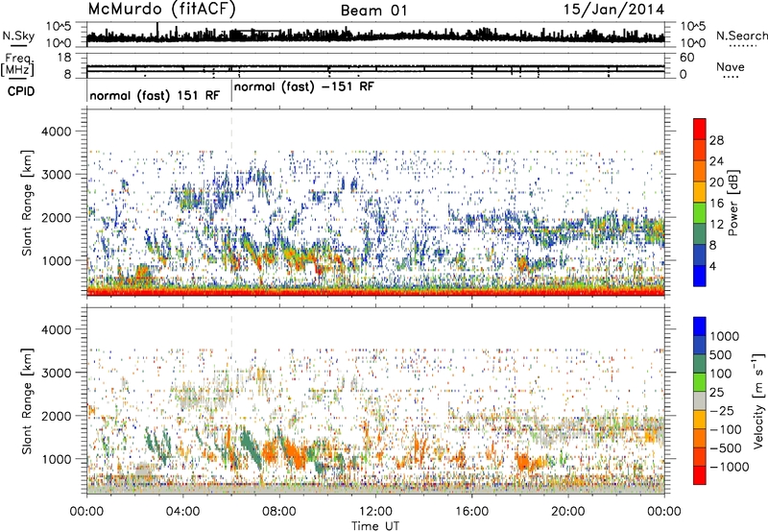768x532 pixels.
Task: Select the -25 label on the velocity scale
Action: click(x=723, y=410)
